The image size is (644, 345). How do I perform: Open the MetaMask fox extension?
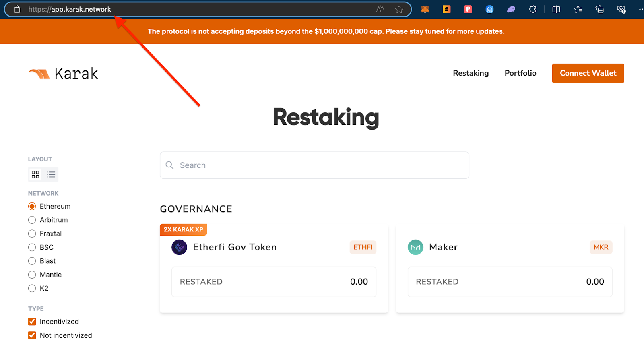pyautogui.click(x=425, y=9)
